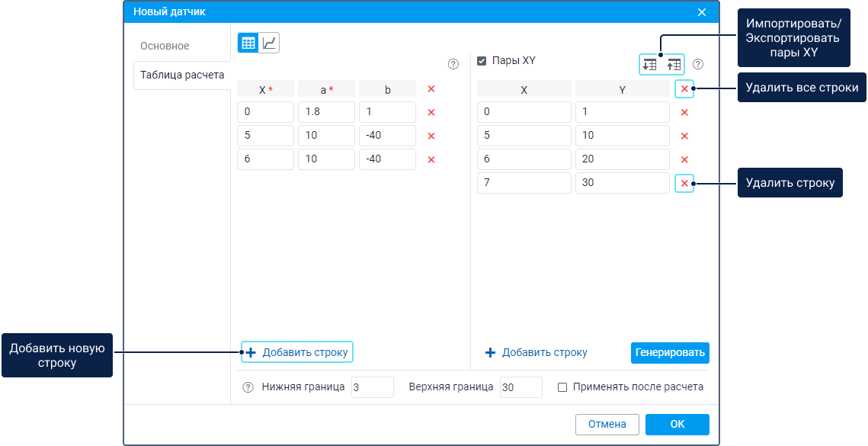Click b field -40 in row X 5
This screenshot has height=446, width=868.
coord(387,135)
